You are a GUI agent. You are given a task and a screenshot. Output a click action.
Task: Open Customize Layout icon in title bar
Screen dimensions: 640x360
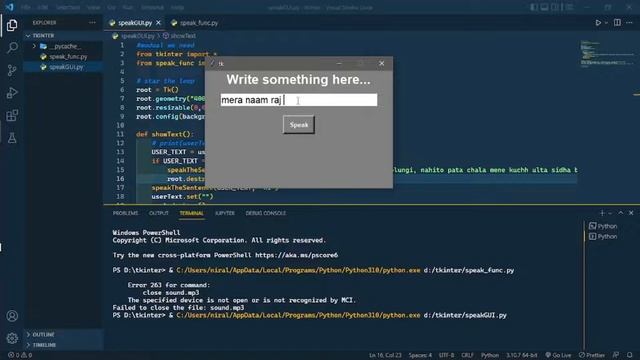(x=569, y=7)
